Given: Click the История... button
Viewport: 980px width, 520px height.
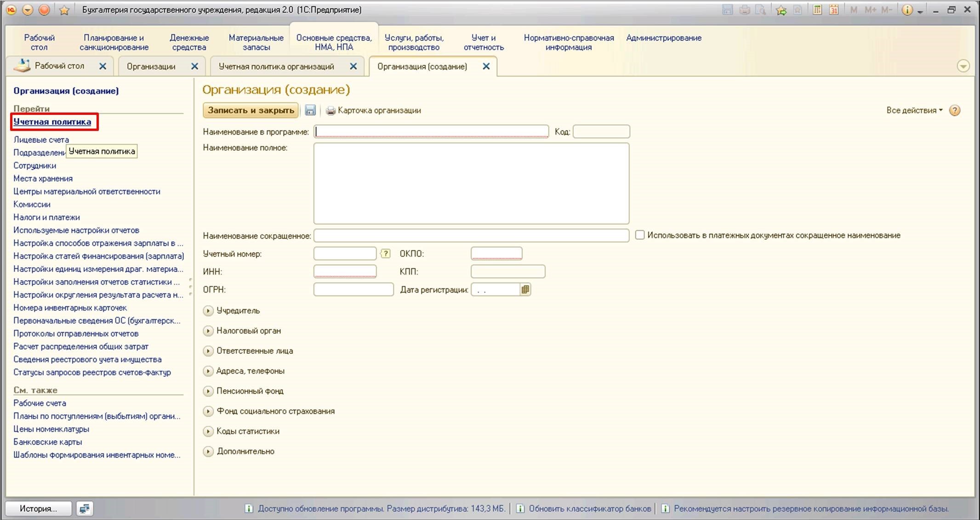Looking at the screenshot, I should click(38, 509).
